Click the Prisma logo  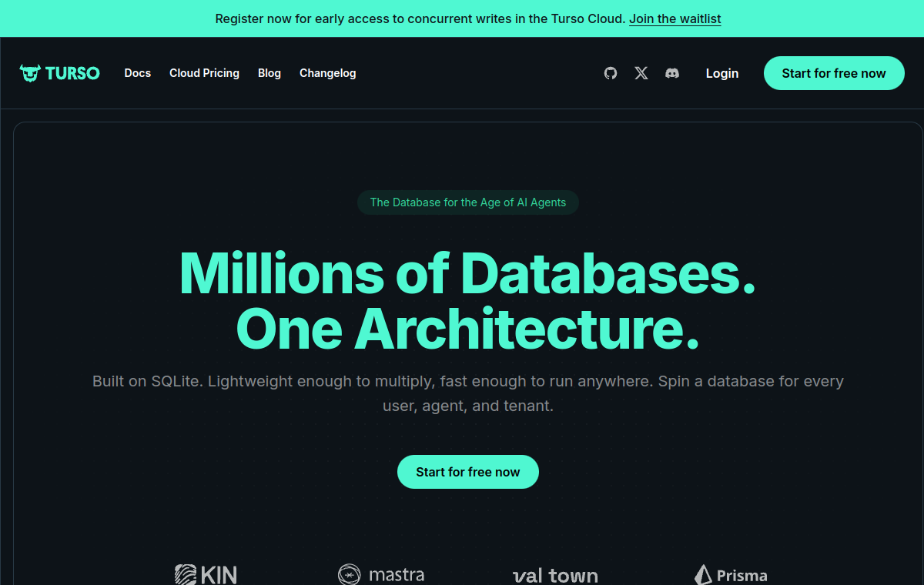(x=731, y=575)
